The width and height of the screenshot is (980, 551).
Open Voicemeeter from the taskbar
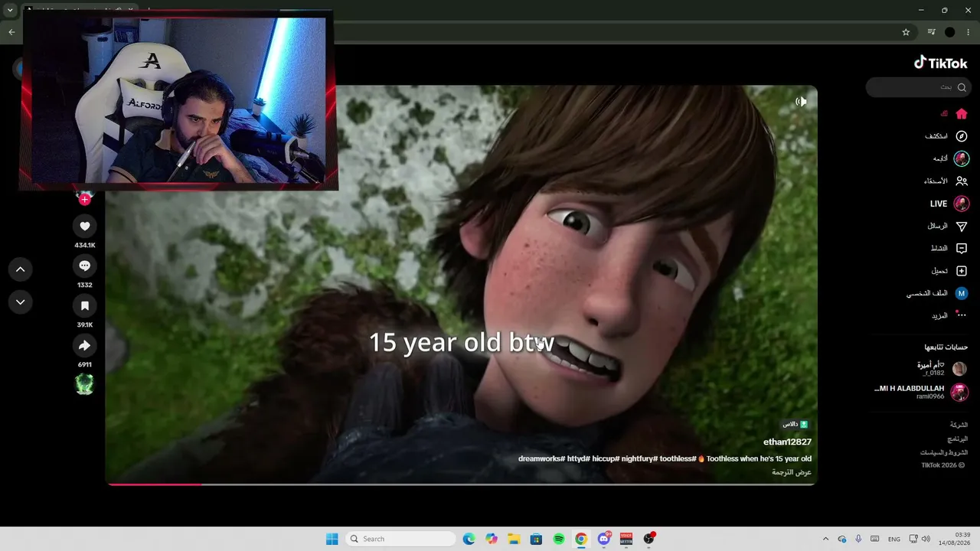[x=626, y=539]
